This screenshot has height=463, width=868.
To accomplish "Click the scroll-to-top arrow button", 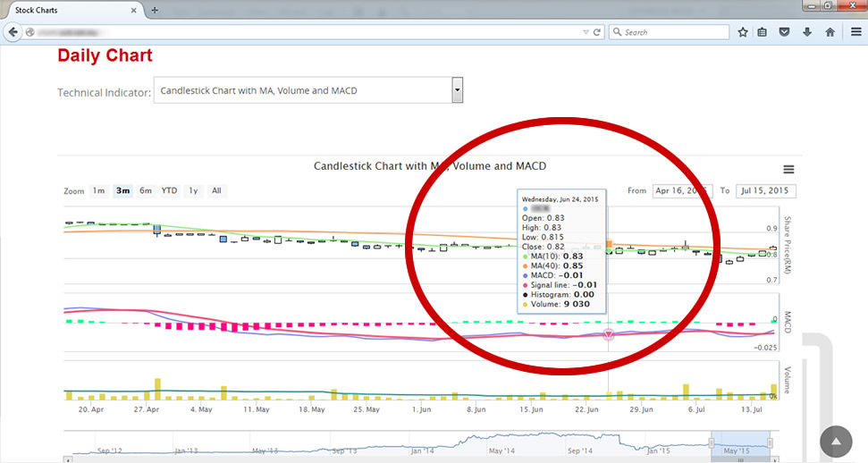I will [x=837, y=442].
